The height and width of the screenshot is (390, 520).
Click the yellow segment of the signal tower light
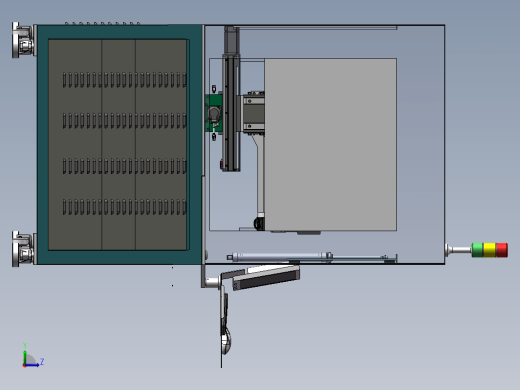click(x=490, y=250)
